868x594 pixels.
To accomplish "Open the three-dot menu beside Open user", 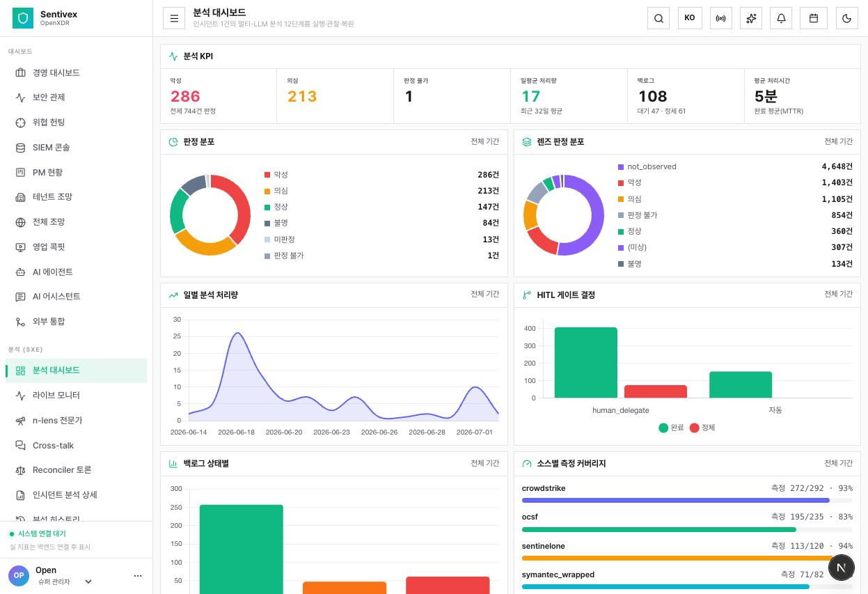I will pos(137,576).
